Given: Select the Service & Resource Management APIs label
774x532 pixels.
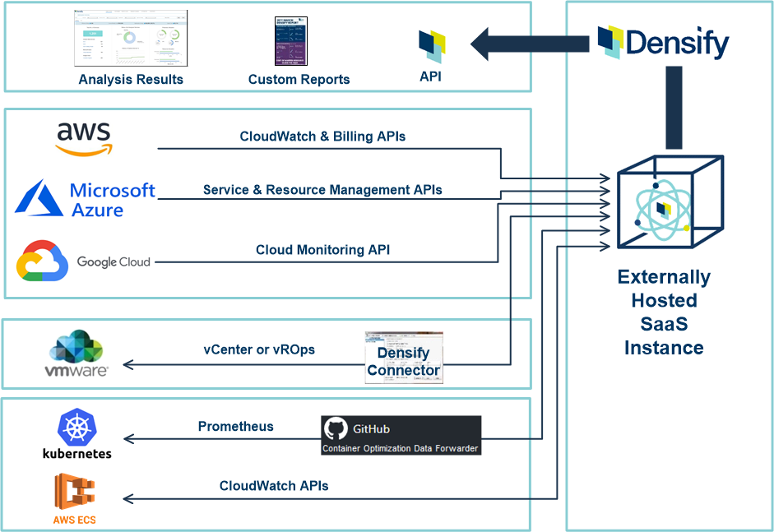Looking at the screenshot, I should pos(322,190).
